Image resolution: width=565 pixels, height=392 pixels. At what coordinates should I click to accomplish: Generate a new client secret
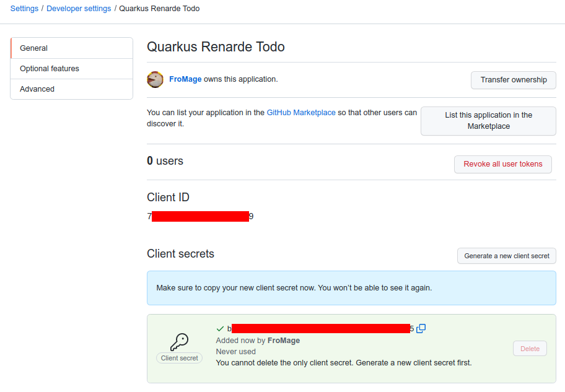coord(506,256)
